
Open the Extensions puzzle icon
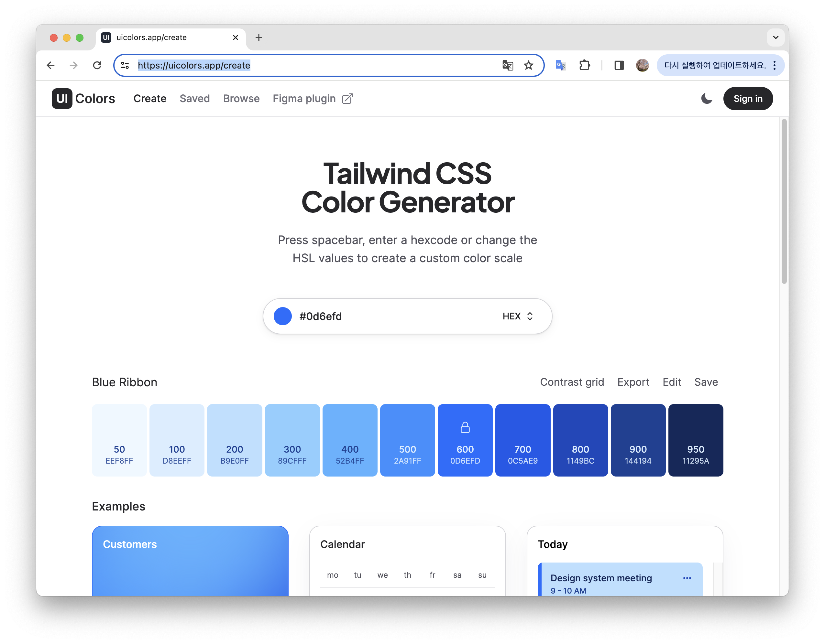(x=584, y=65)
